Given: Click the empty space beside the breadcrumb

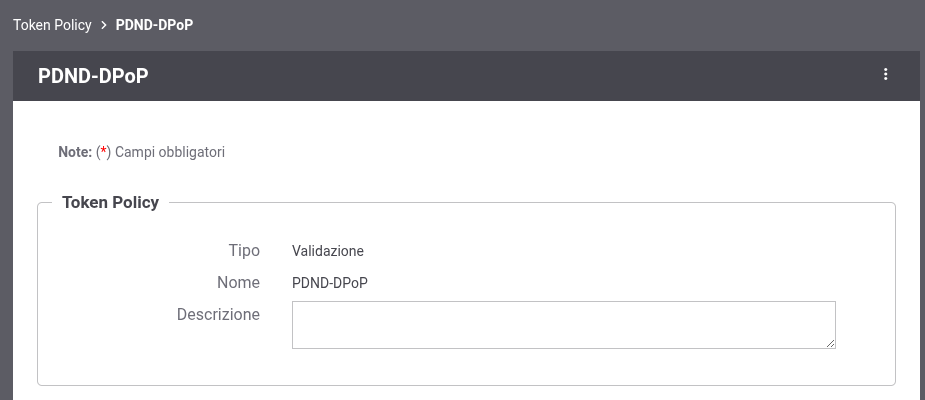Looking at the screenshot, I should pyautogui.click(x=550, y=24).
